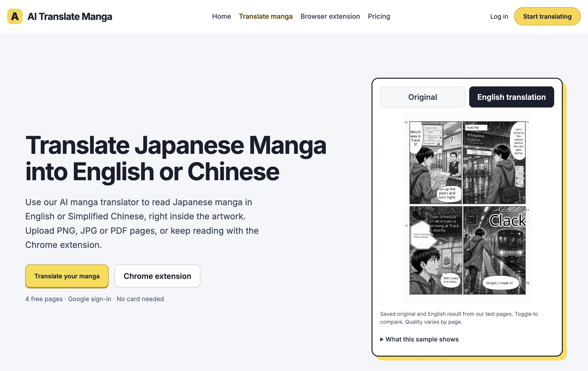Open the Pricing page link
This screenshot has width=588, height=371.
(379, 16)
